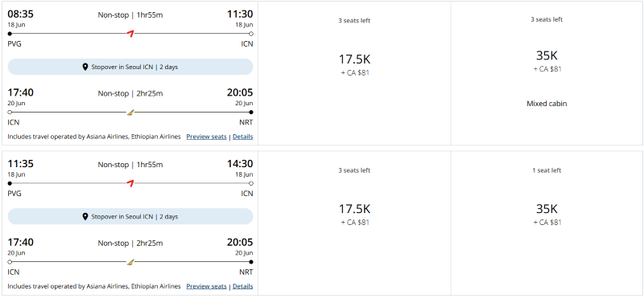Image resolution: width=644 pixels, height=299 pixels.
Task: Click second Stopover in Seoul ICN banner
Action: pos(130,216)
